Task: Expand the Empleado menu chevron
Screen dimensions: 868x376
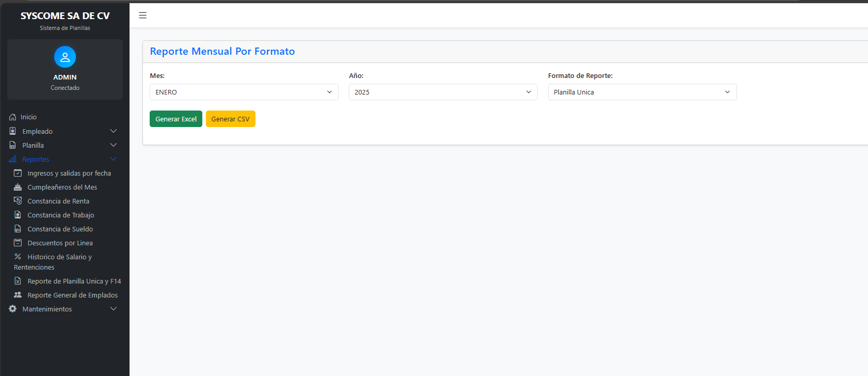Action: [x=114, y=131]
